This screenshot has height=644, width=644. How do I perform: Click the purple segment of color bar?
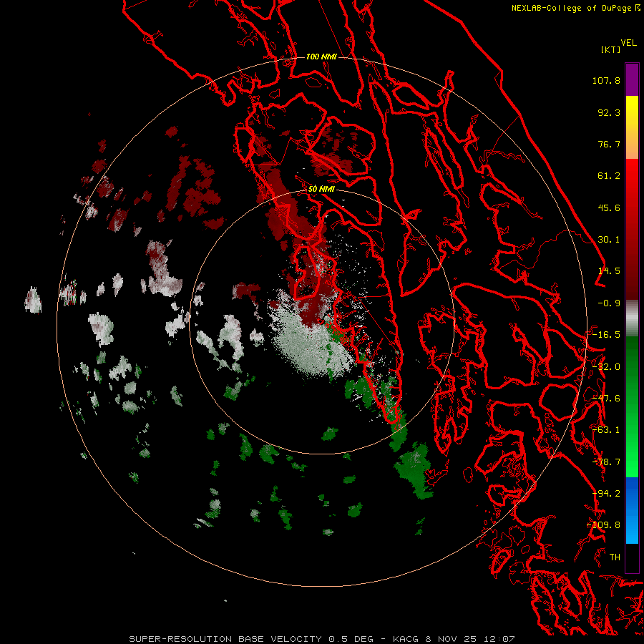632,79
